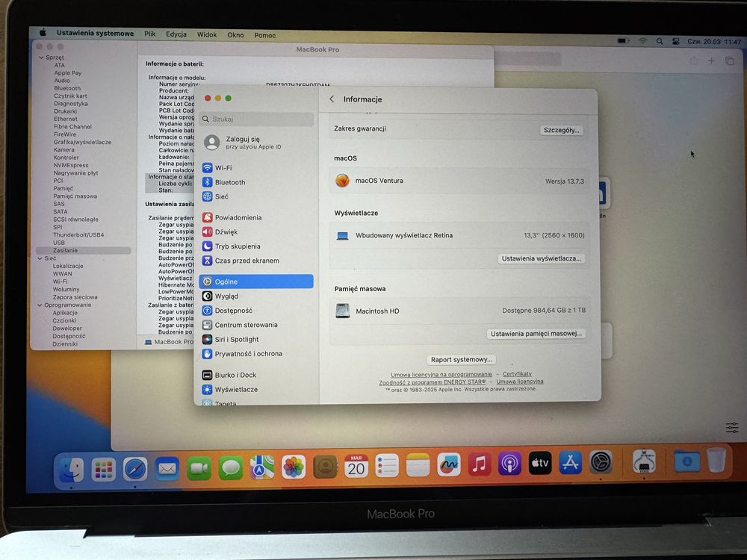Open the Trash in Dock

[716, 460]
